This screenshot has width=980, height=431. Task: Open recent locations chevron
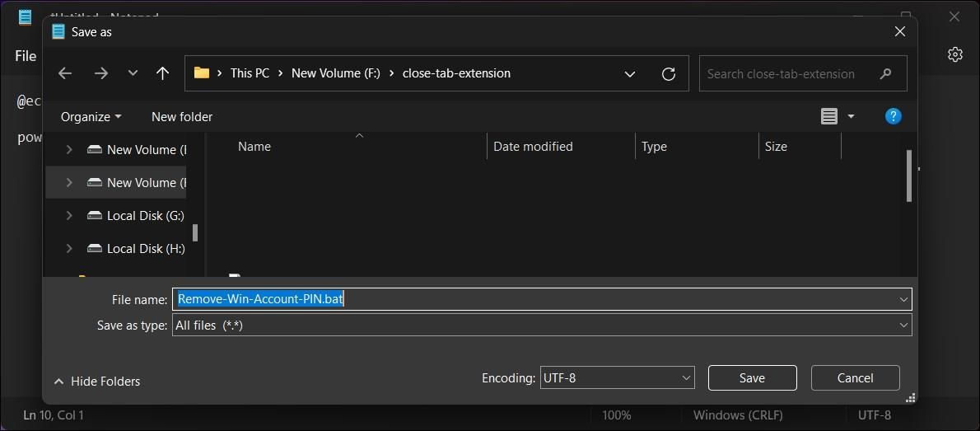pos(133,73)
